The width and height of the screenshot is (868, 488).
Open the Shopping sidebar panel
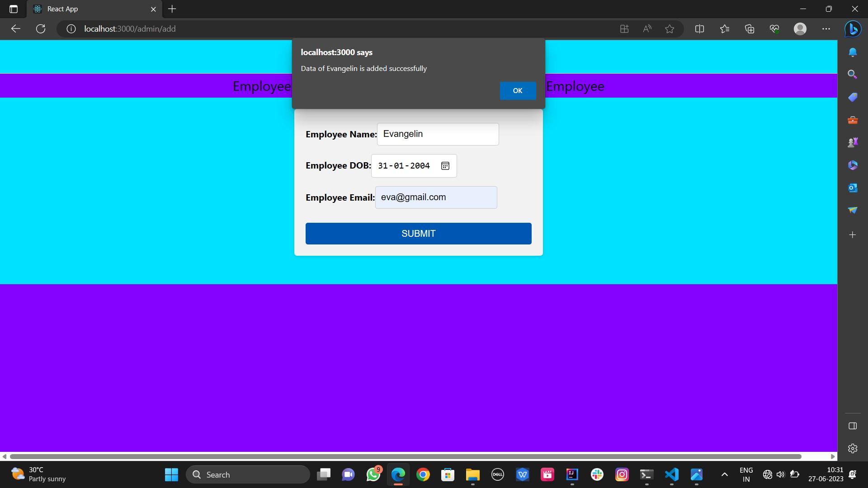854,97
